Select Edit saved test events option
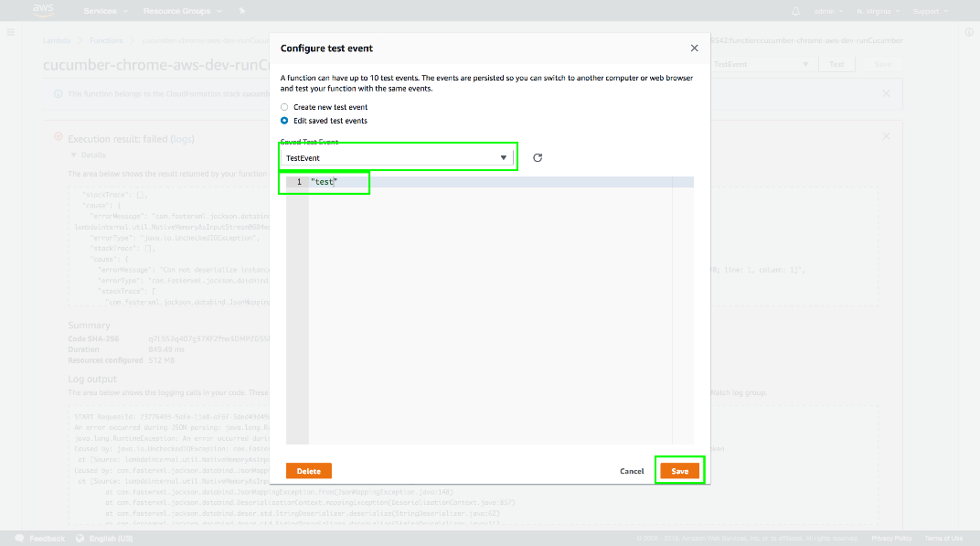The width and height of the screenshot is (980, 546). [x=284, y=121]
